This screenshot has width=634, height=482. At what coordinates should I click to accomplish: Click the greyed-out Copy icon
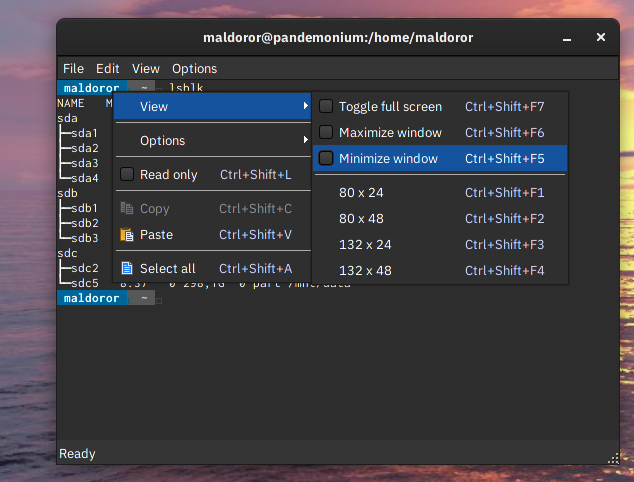127,209
